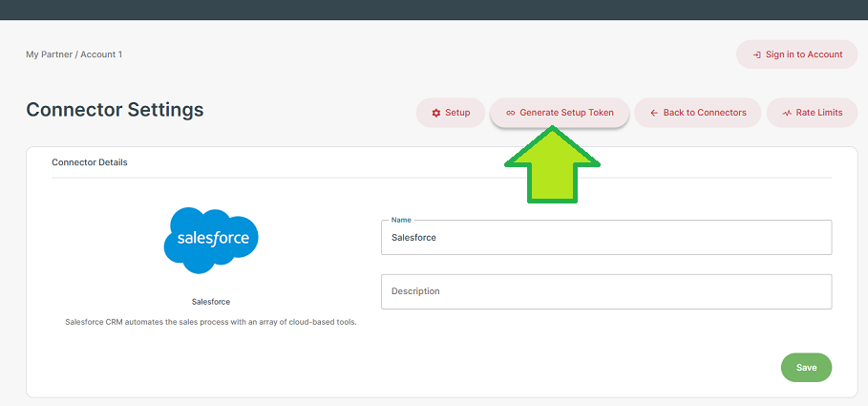Screen dimensions: 868x406
Task: Click the Sign in to Account button
Action: click(796, 54)
